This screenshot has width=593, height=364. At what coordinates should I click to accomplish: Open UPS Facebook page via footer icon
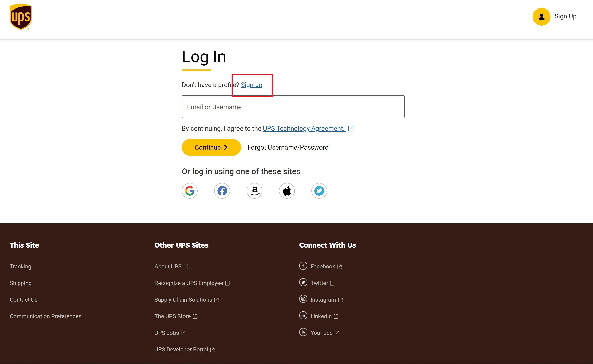pyautogui.click(x=303, y=266)
